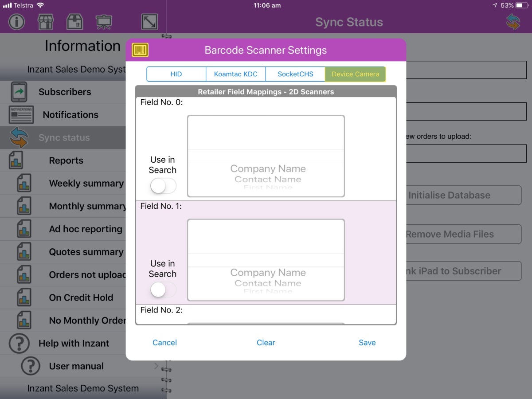Click Clear in the scanner settings dialog
532x399 pixels.
[266, 342]
